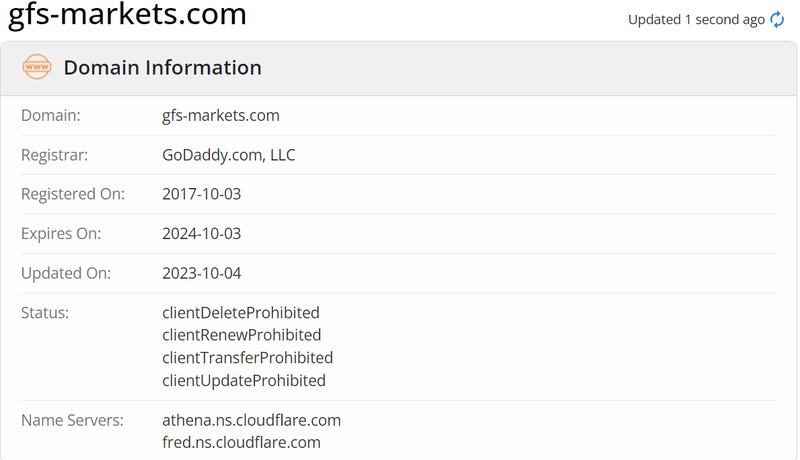Click the blue refresh icon

point(777,19)
